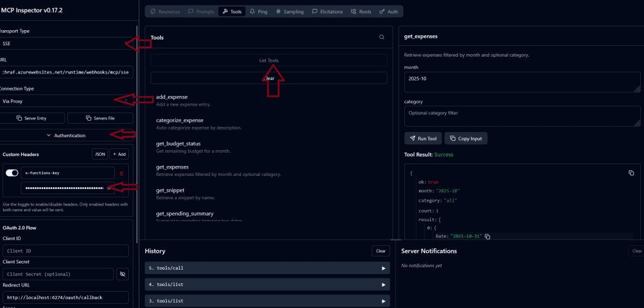Select the get_budget_status tool

click(x=178, y=144)
